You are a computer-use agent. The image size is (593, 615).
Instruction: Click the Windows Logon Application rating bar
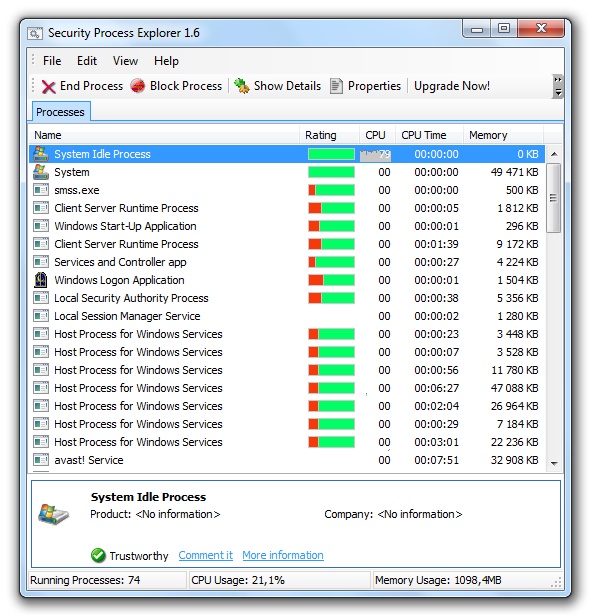point(331,280)
